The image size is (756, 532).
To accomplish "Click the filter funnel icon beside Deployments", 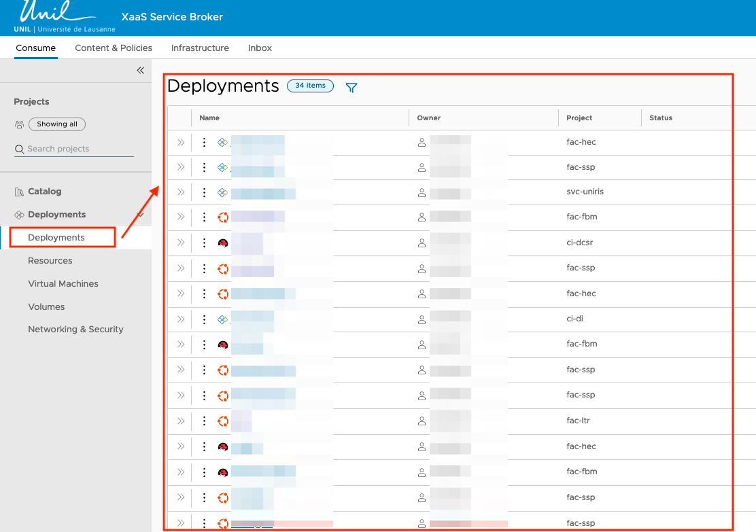I will click(x=351, y=88).
